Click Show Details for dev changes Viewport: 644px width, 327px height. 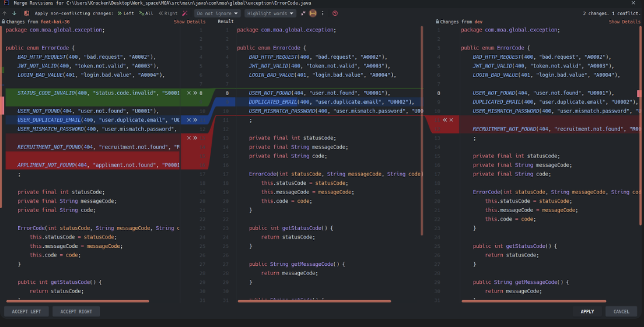[624, 22]
